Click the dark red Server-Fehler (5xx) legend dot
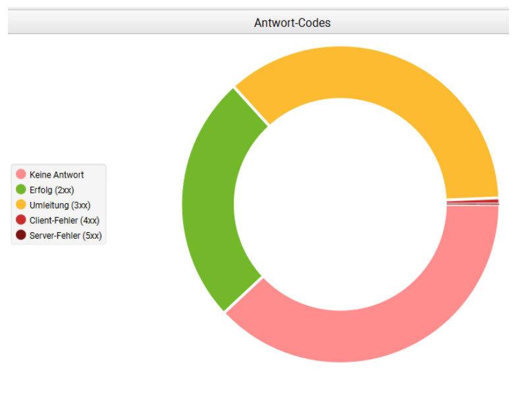Viewport: 532px width, 398px height. click(20, 236)
